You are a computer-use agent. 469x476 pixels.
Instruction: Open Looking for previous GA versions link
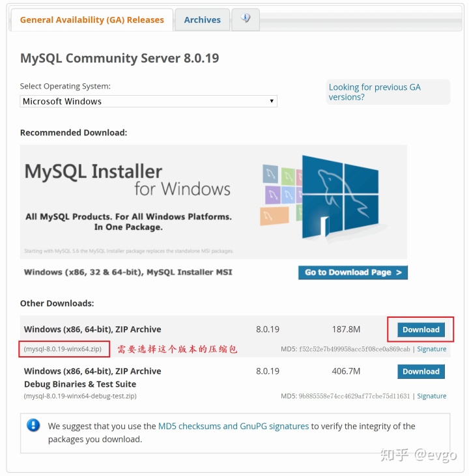(375, 92)
